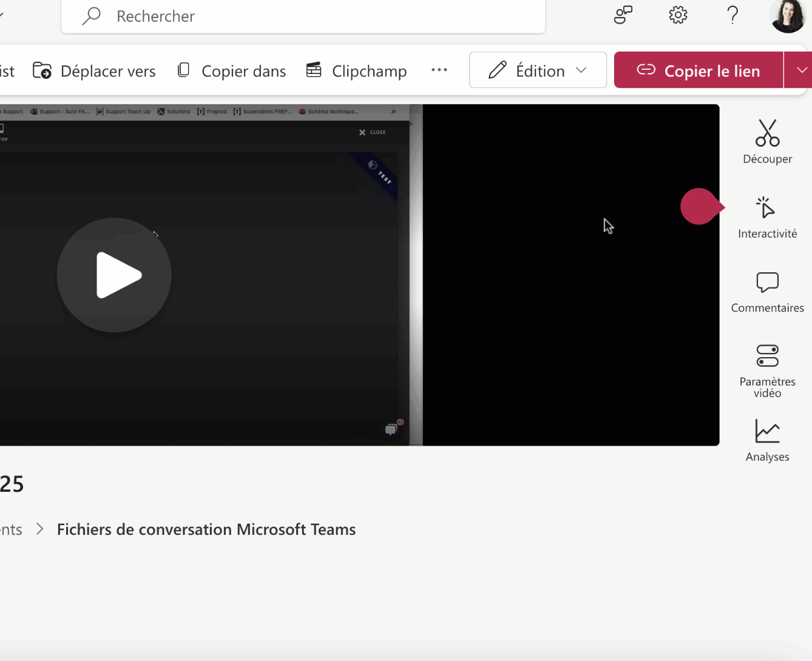Show the Commentaires panel
This screenshot has width=812, height=661.
(767, 292)
